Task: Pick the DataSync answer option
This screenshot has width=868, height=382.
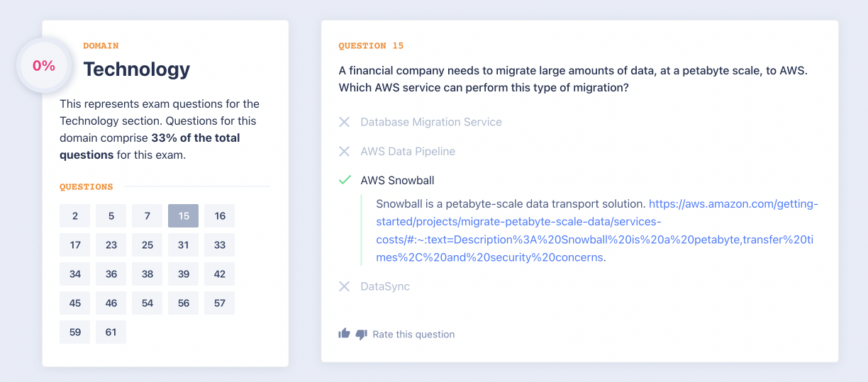Action: click(x=385, y=286)
